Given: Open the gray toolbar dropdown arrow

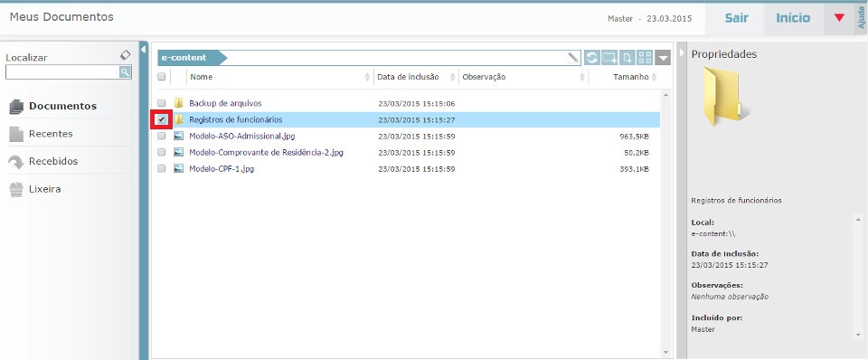Looking at the screenshot, I should tap(663, 57).
